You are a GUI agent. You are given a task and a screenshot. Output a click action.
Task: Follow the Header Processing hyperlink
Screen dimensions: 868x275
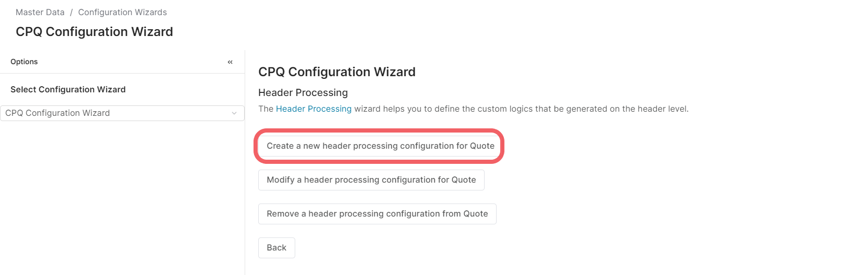(314, 109)
